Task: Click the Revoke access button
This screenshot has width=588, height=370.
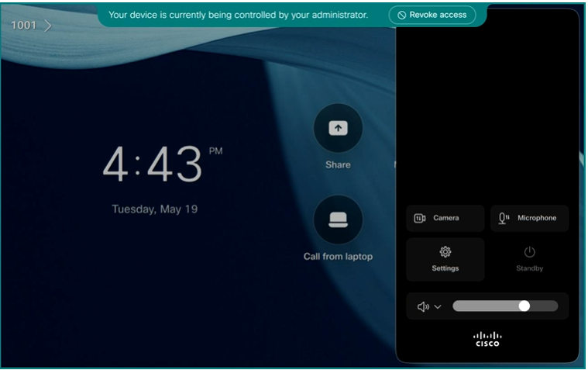Action: [432, 15]
